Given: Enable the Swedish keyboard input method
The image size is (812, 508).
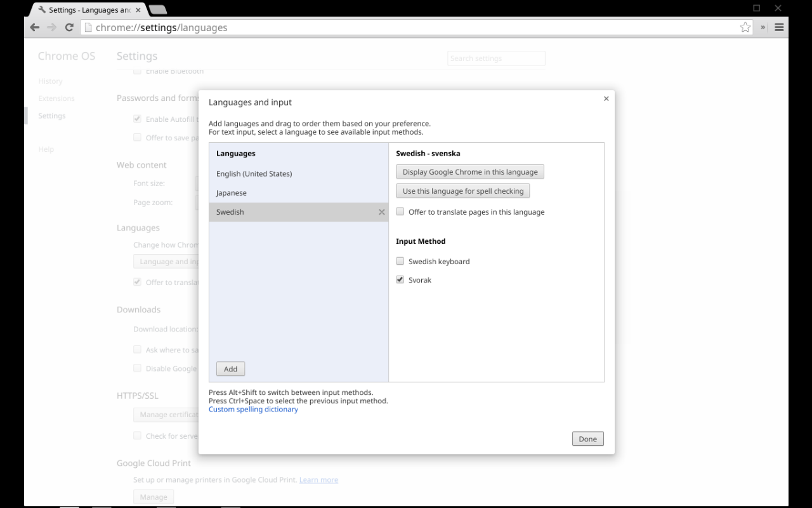Looking at the screenshot, I should coord(400,261).
